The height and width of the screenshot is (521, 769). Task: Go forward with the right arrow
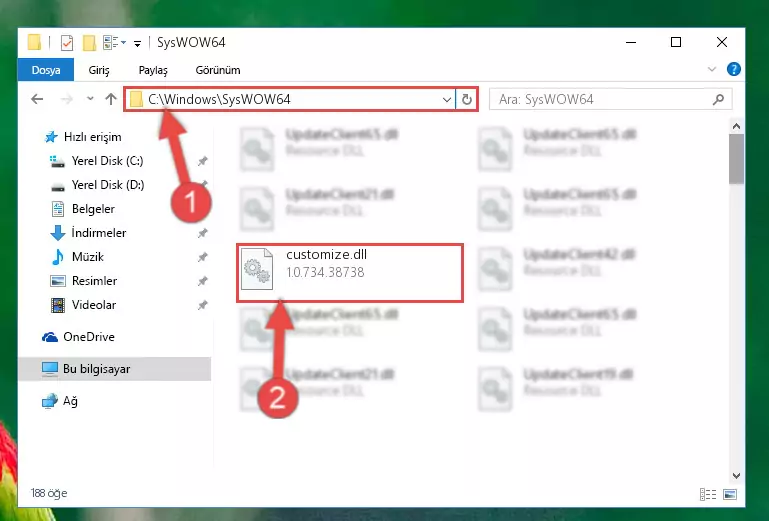pos(66,100)
